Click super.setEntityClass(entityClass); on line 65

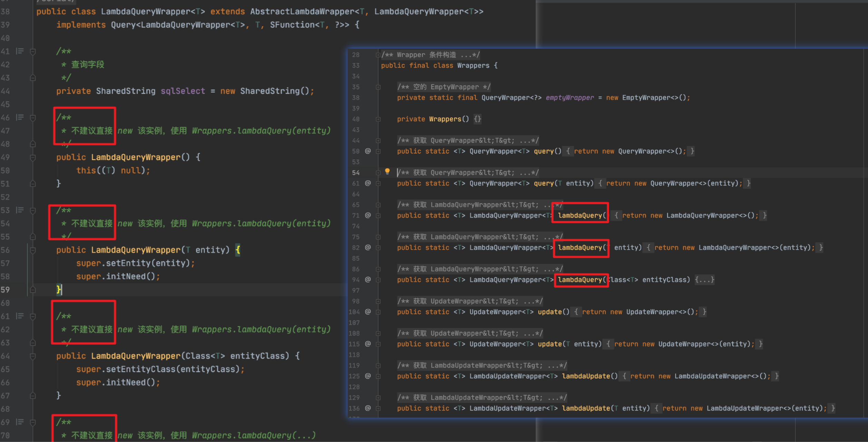tap(160, 369)
